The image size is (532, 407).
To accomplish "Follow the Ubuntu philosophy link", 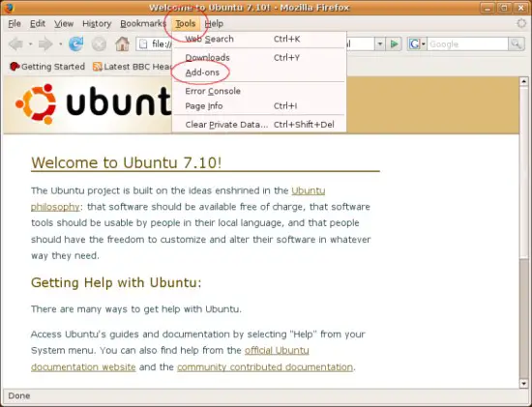I will coord(308,190).
